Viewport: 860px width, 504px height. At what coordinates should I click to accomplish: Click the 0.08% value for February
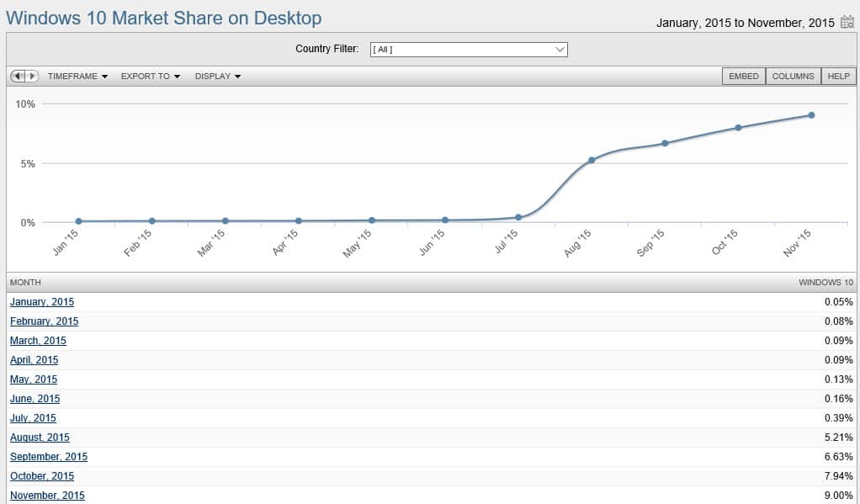click(x=839, y=321)
